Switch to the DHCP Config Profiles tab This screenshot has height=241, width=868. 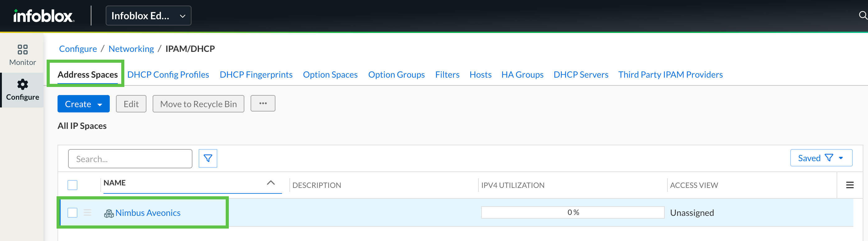coord(168,75)
